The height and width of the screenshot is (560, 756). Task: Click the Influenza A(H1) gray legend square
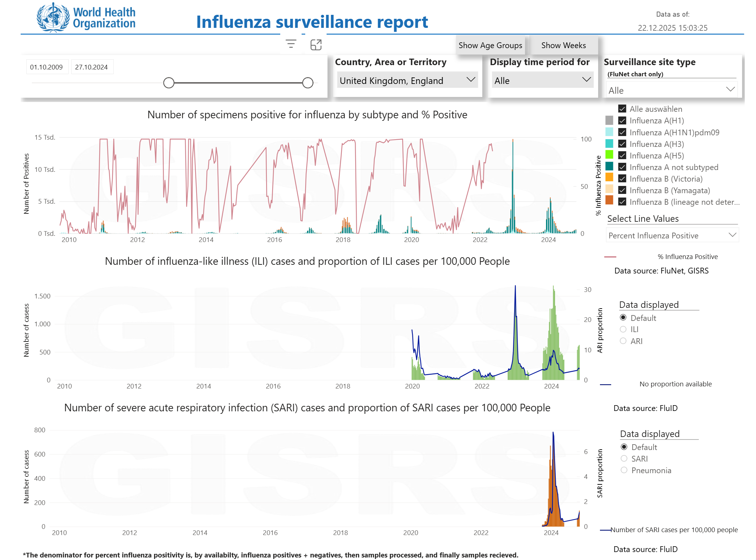[x=609, y=120]
